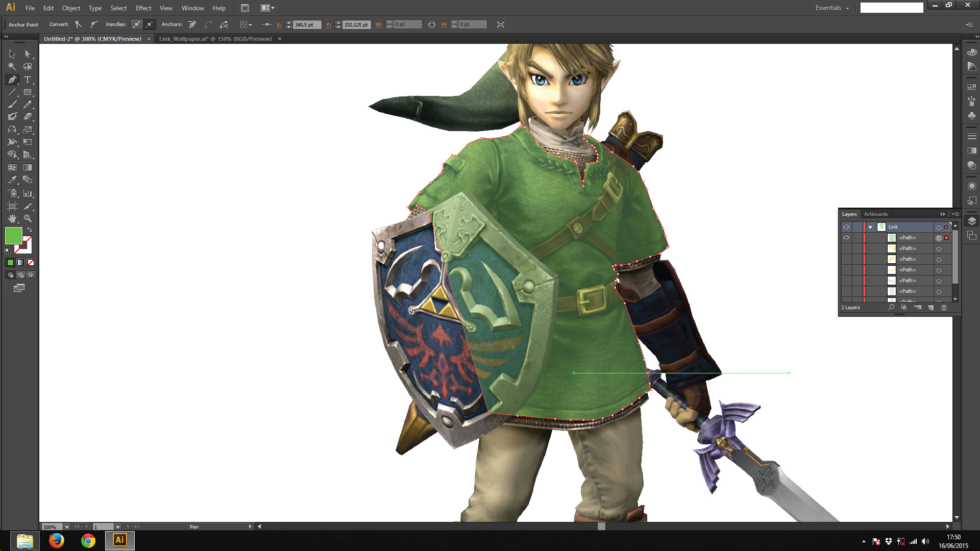Click Locate Object magnifier in Layers panel
Image resolution: width=980 pixels, height=551 pixels.
pos(891,308)
